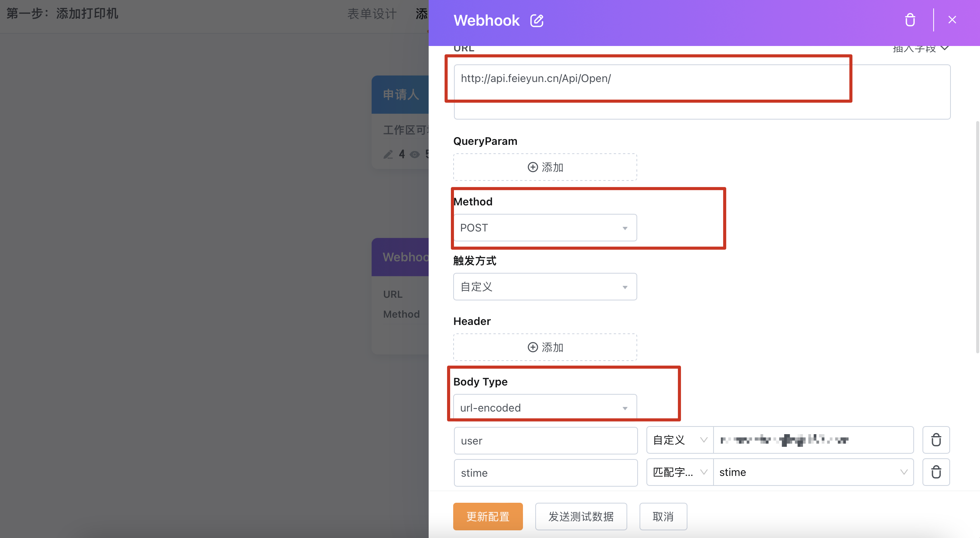The width and height of the screenshot is (980, 538).
Task: Open the Method dropdown showing POST
Action: click(x=545, y=228)
